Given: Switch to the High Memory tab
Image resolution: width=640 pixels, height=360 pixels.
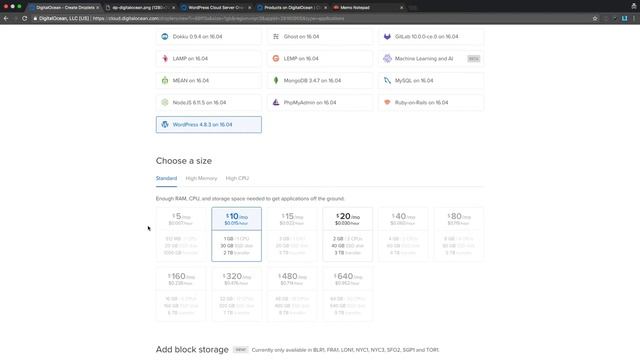Looking at the screenshot, I should tap(201, 178).
